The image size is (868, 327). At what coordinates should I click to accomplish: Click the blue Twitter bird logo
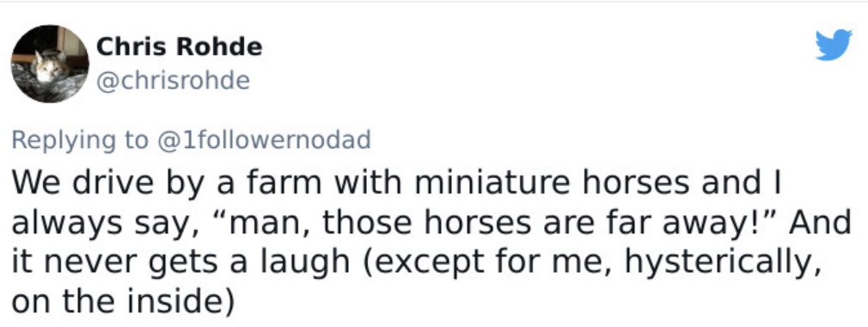point(833,45)
